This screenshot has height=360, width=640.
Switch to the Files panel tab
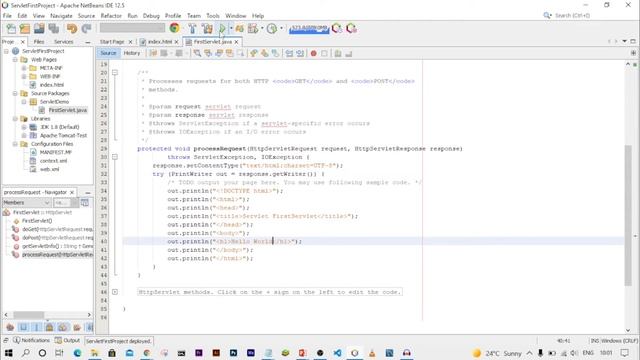click(x=39, y=42)
